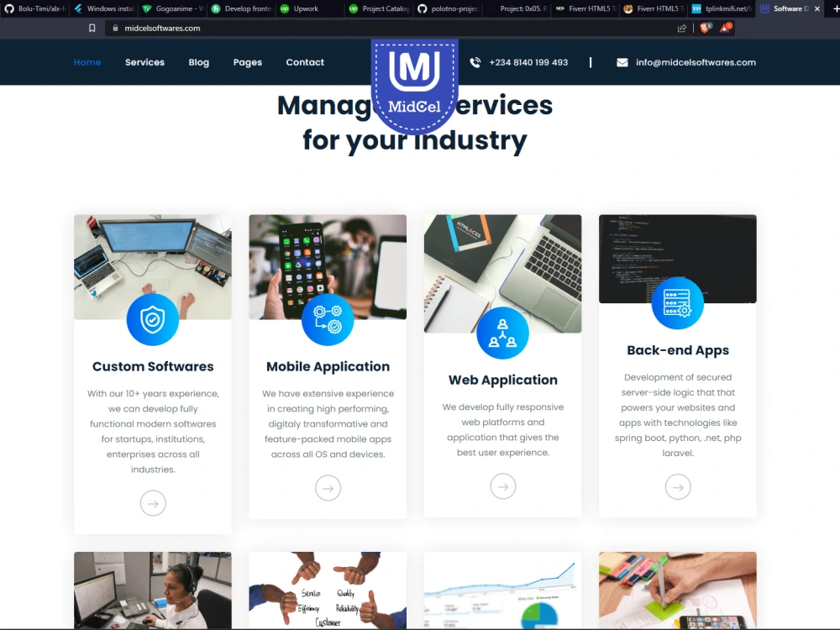Open the Services menu
840x630 pixels.
144,62
